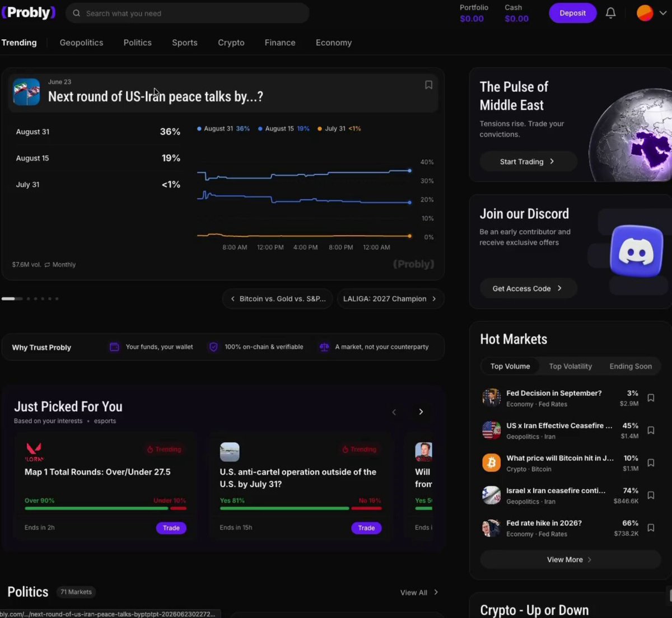Go to previous picks with left arrow

pos(394,412)
